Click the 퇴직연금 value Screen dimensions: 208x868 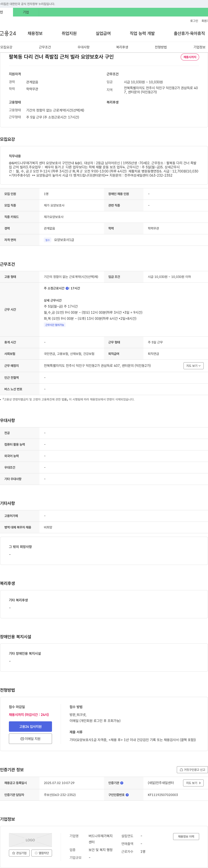coord(153,354)
